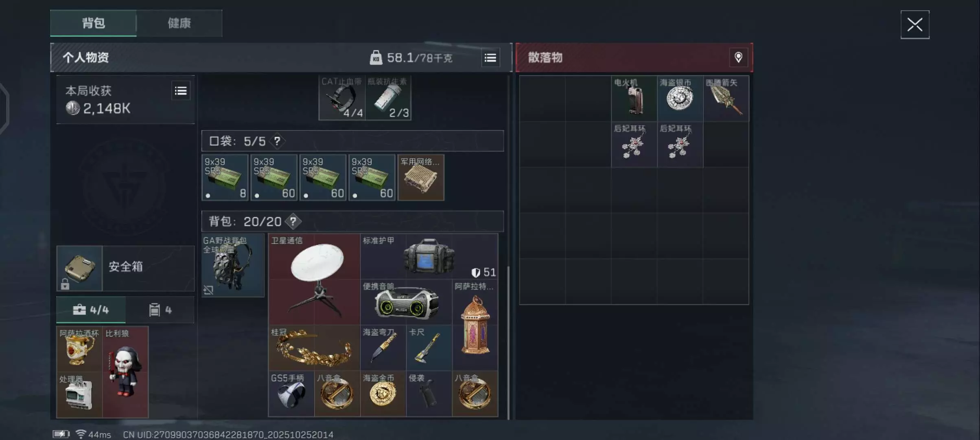This screenshot has height=440, width=980.
Task: Tap the 比利狼 puppet item
Action: (125, 372)
